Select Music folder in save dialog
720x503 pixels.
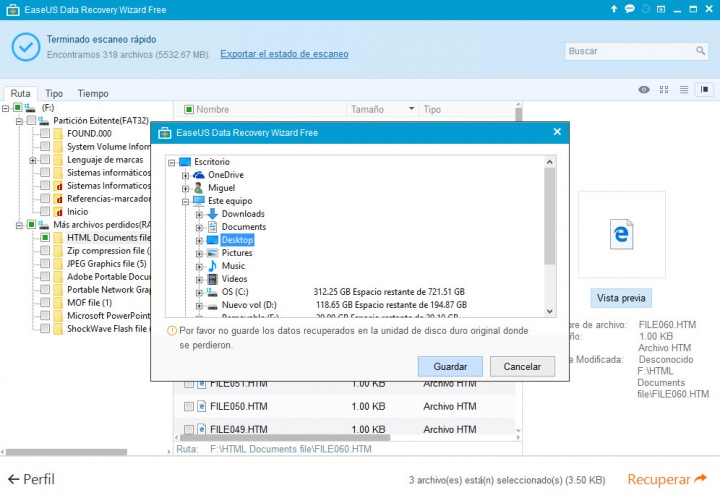233,266
